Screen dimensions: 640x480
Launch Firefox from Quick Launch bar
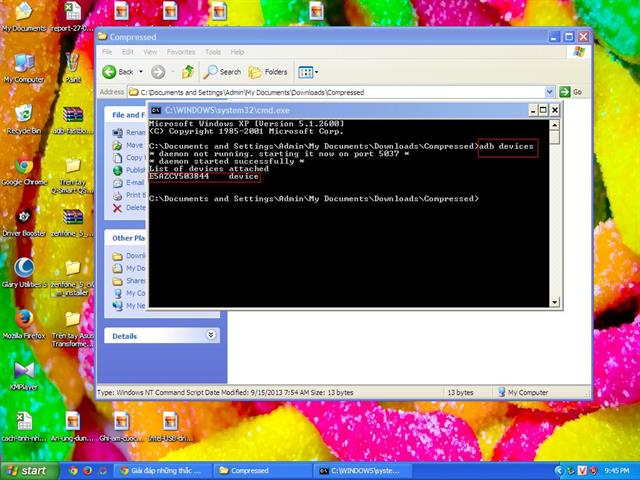(87, 471)
